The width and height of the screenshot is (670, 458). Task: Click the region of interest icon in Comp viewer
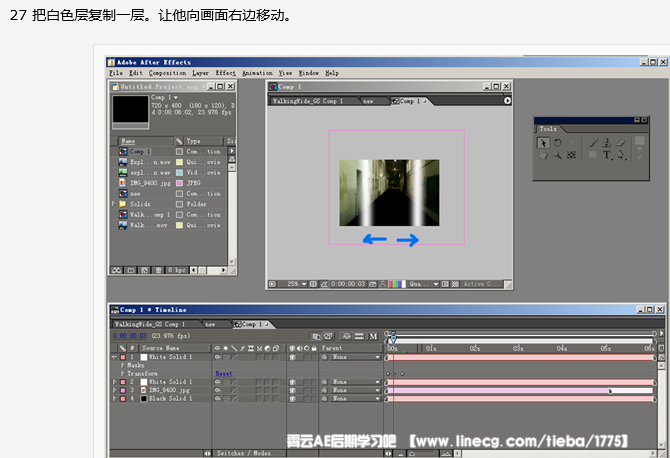446,284
